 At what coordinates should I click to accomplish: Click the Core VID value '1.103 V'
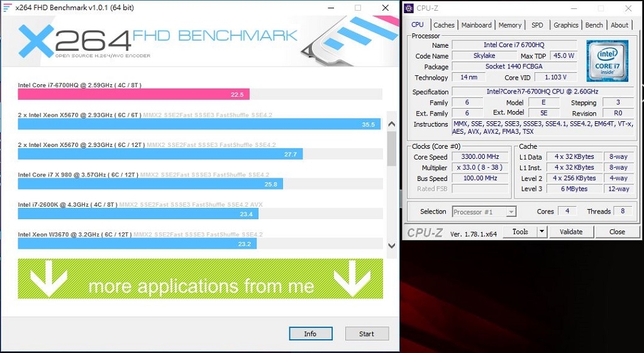coord(555,77)
